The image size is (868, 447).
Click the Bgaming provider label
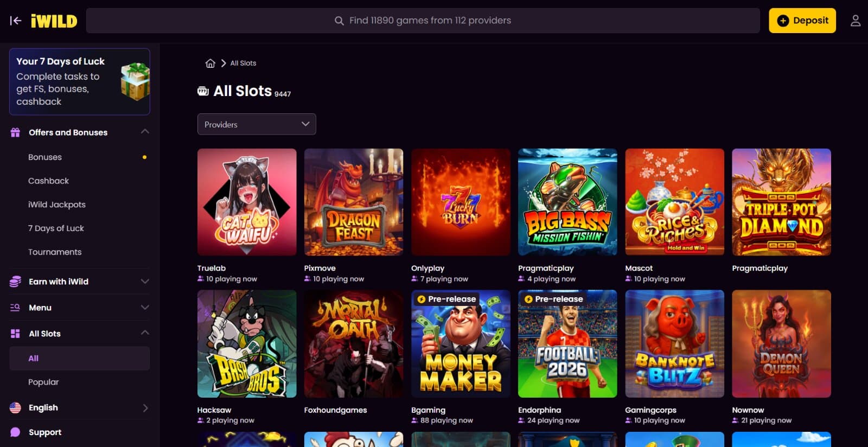coord(428,410)
